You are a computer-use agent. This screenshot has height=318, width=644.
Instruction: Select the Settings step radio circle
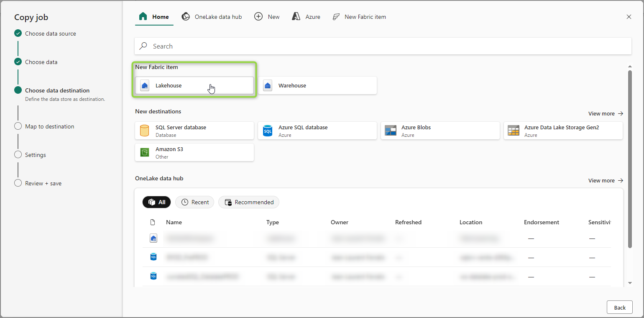click(18, 155)
